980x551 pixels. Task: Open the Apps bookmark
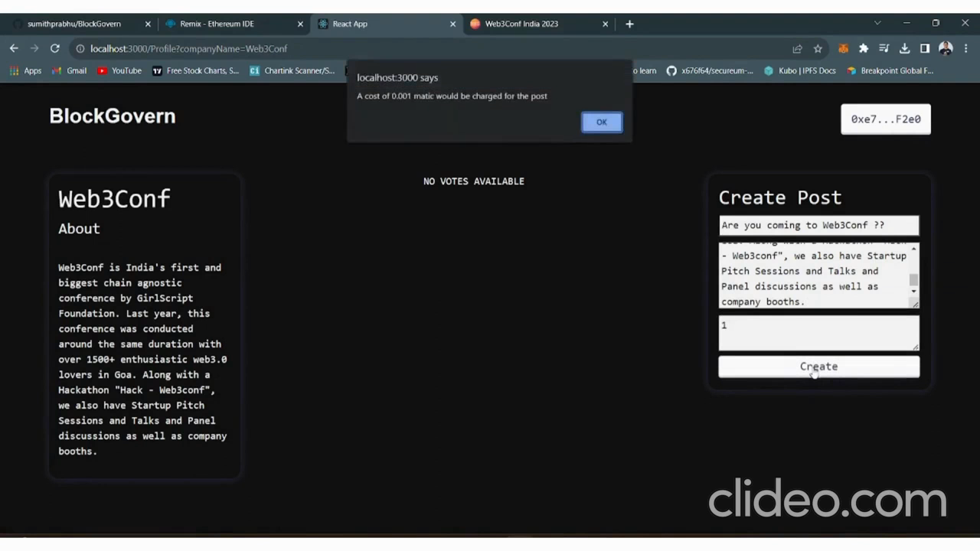[x=25, y=70]
